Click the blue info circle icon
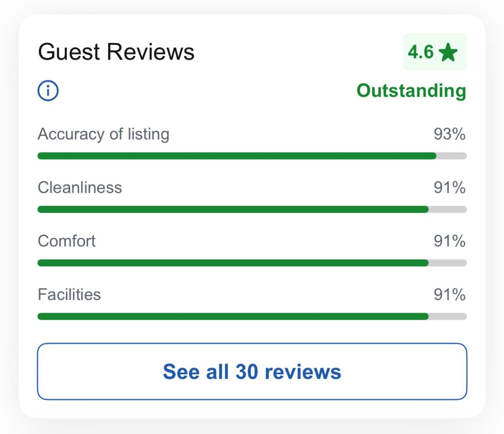The image size is (504, 434). coord(48,91)
